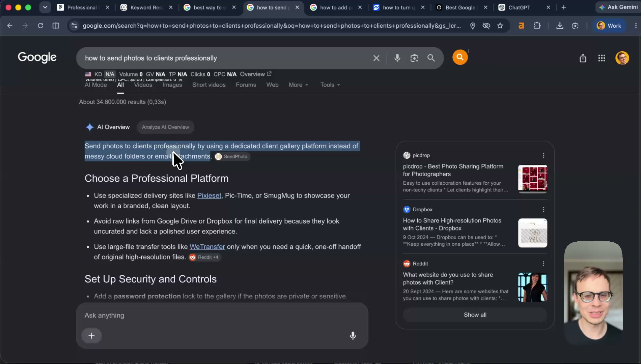Image resolution: width=641 pixels, height=364 pixels.
Task: Click the Analyze AI Overview button
Action: [165, 127]
